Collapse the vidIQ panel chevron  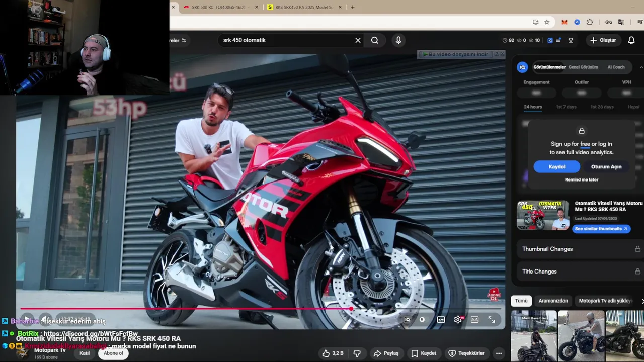(641, 67)
